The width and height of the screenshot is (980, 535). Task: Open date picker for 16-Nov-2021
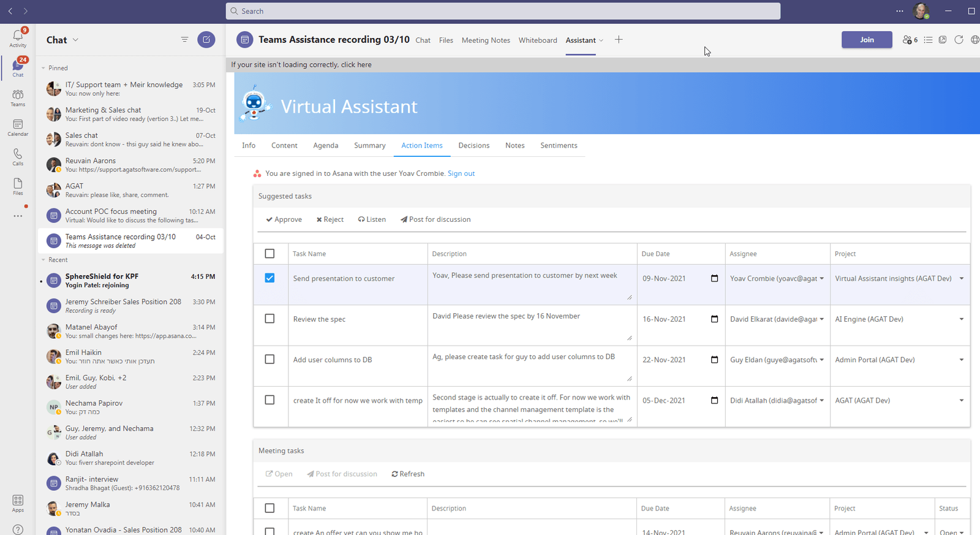[714, 319]
